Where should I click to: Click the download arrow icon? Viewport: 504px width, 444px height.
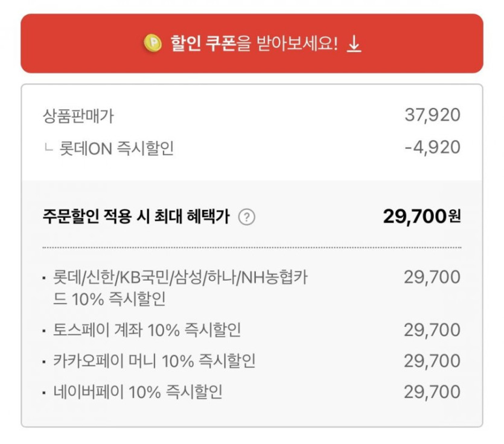tap(354, 44)
